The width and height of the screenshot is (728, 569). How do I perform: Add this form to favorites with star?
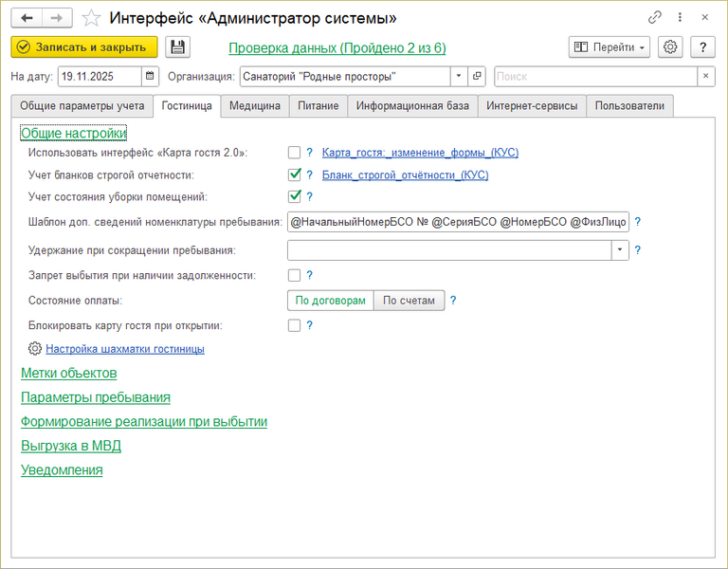91,18
